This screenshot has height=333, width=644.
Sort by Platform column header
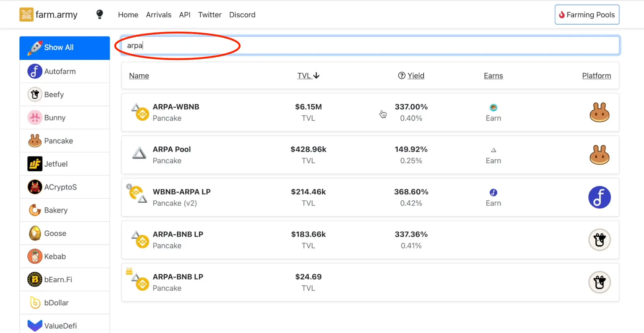click(597, 76)
